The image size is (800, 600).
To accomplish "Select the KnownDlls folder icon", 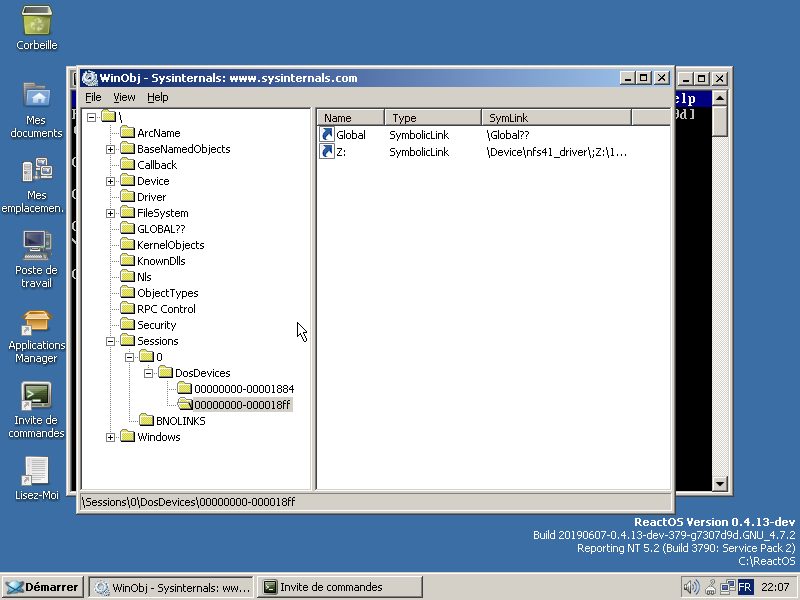I will pos(127,261).
